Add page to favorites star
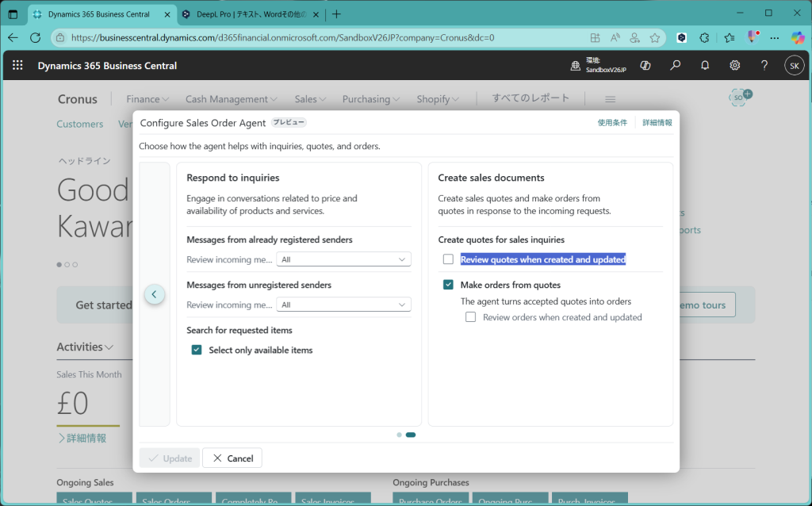The image size is (812, 506). (655, 38)
